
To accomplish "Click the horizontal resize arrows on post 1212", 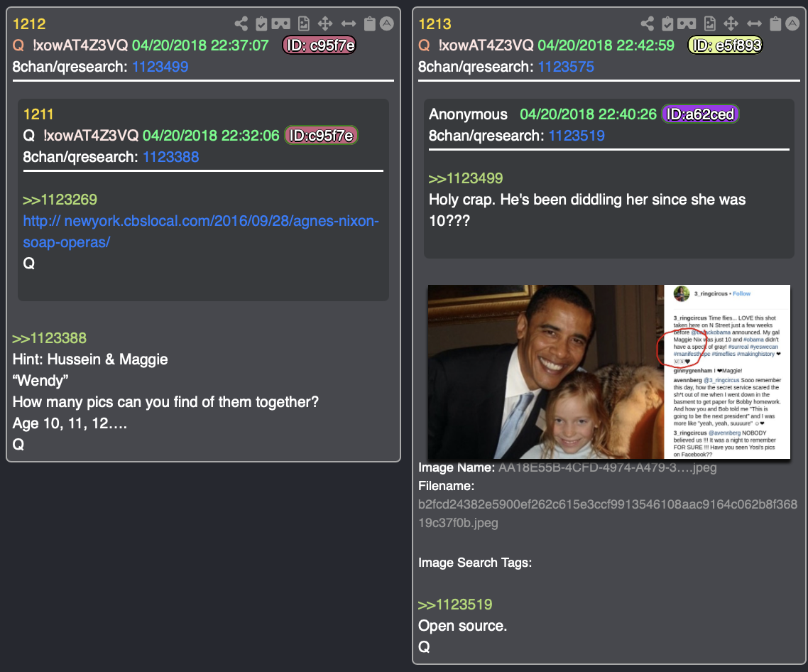I will [349, 23].
